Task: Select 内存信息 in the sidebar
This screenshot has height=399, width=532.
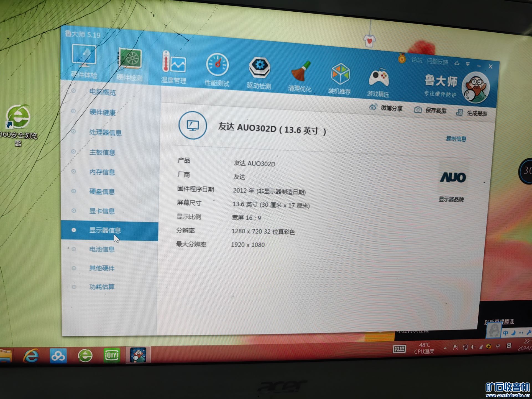Action: (102, 172)
